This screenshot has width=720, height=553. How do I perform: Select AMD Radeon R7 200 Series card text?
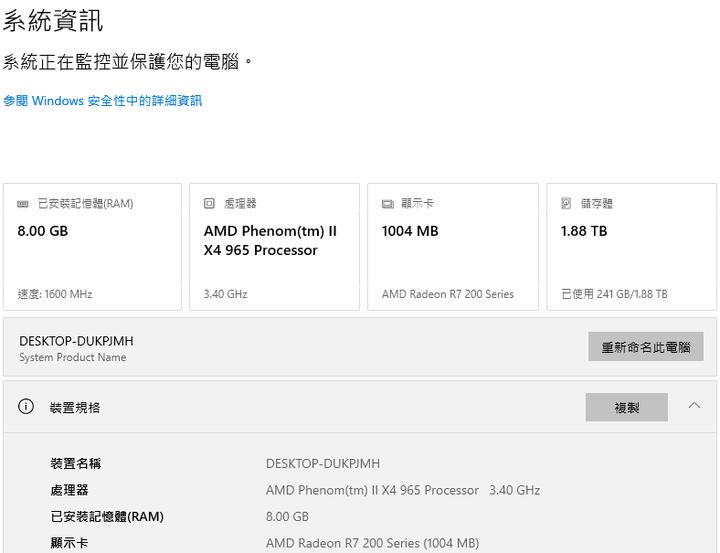click(x=448, y=294)
